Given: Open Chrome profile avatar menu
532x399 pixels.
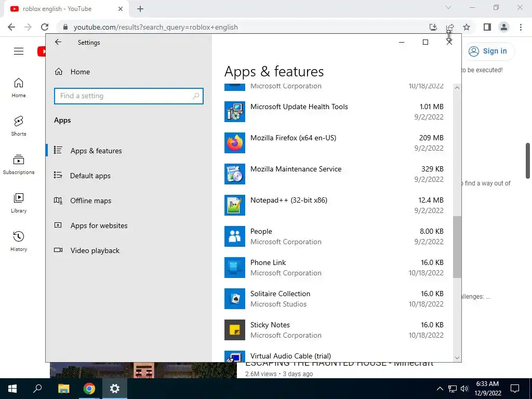Looking at the screenshot, I should click(x=504, y=27).
